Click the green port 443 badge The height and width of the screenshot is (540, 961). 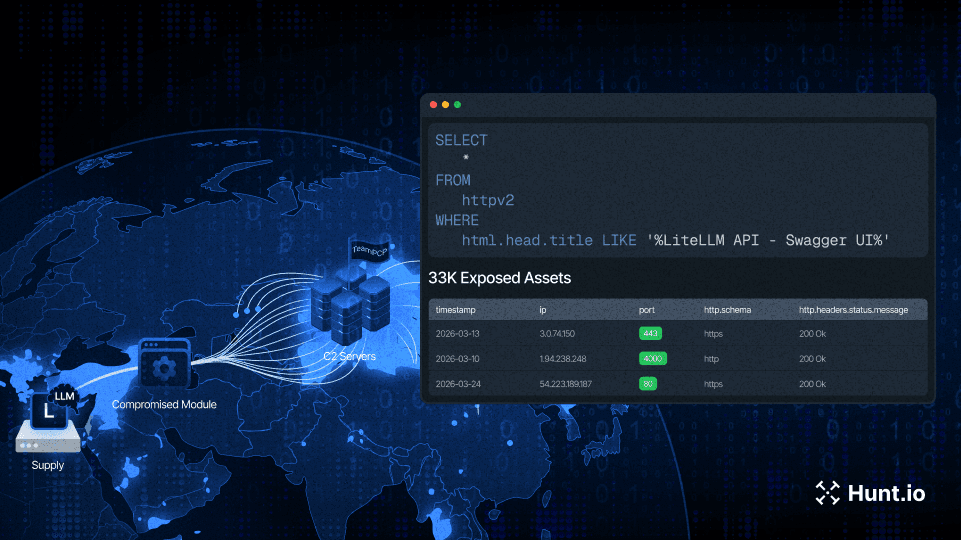[x=650, y=333]
